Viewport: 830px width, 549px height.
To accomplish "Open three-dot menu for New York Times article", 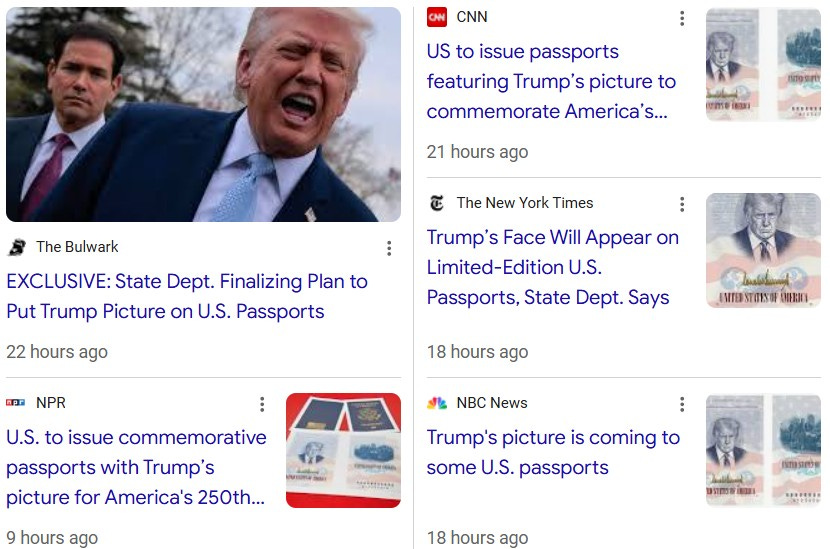I will point(682,204).
